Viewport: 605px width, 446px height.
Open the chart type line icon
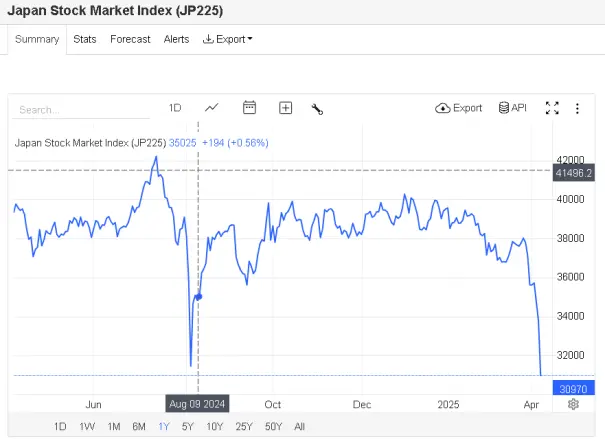click(x=211, y=108)
